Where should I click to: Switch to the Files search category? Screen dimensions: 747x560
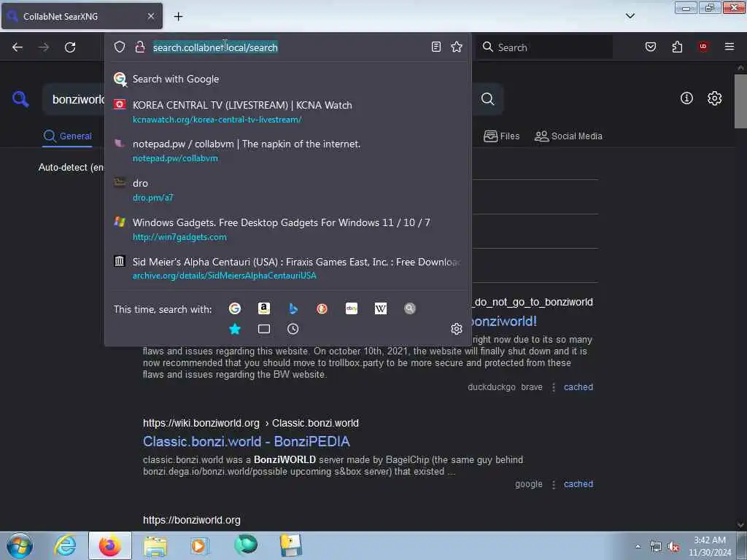(x=501, y=136)
